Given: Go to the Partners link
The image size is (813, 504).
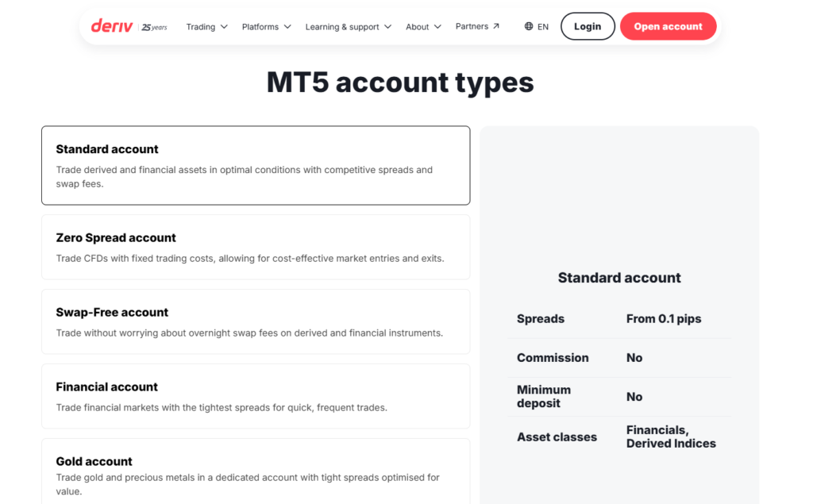Looking at the screenshot, I should coord(477,26).
